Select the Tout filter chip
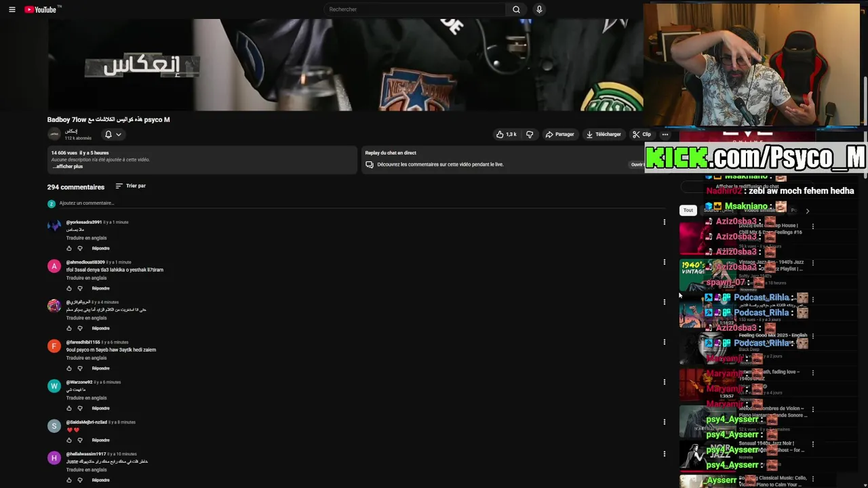Viewport: 868px width, 488px height. (688, 210)
